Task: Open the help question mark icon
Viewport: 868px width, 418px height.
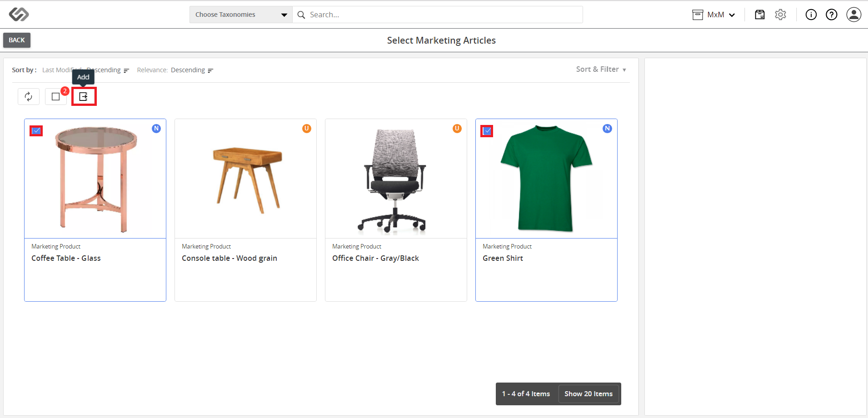Action: click(x=832, y=15)
